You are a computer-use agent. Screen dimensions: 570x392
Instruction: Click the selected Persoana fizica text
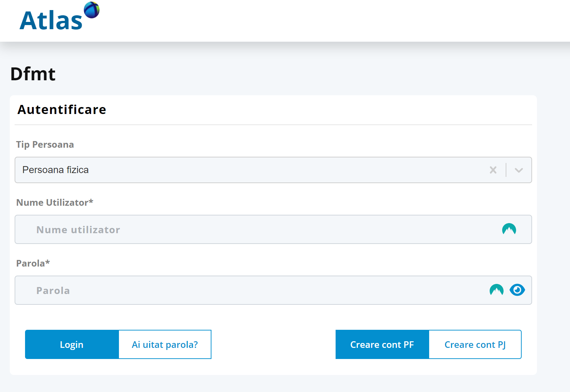click(x=56, y=170)
